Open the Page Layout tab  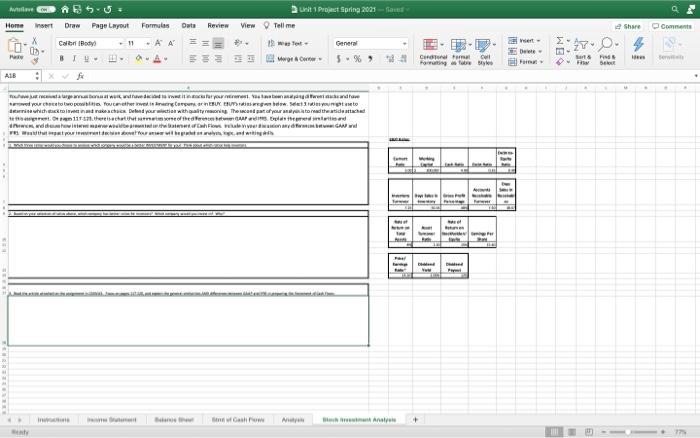pos(110,25)
